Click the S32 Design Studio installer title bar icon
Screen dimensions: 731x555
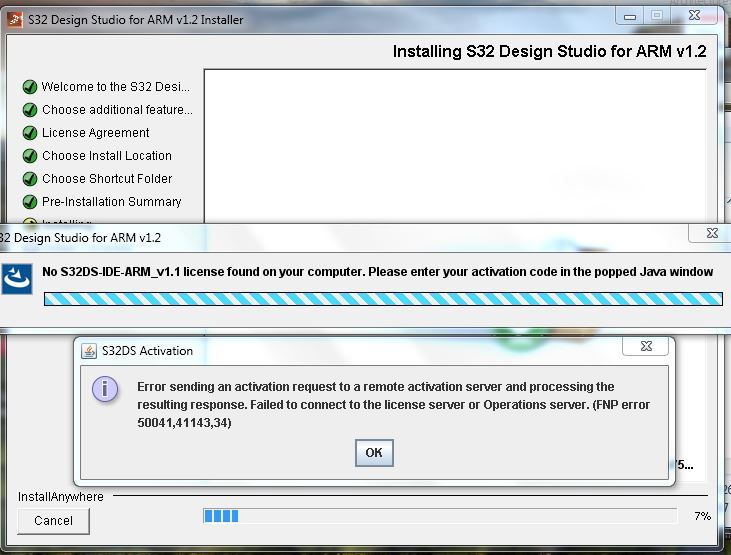click(x=14, y=20)
